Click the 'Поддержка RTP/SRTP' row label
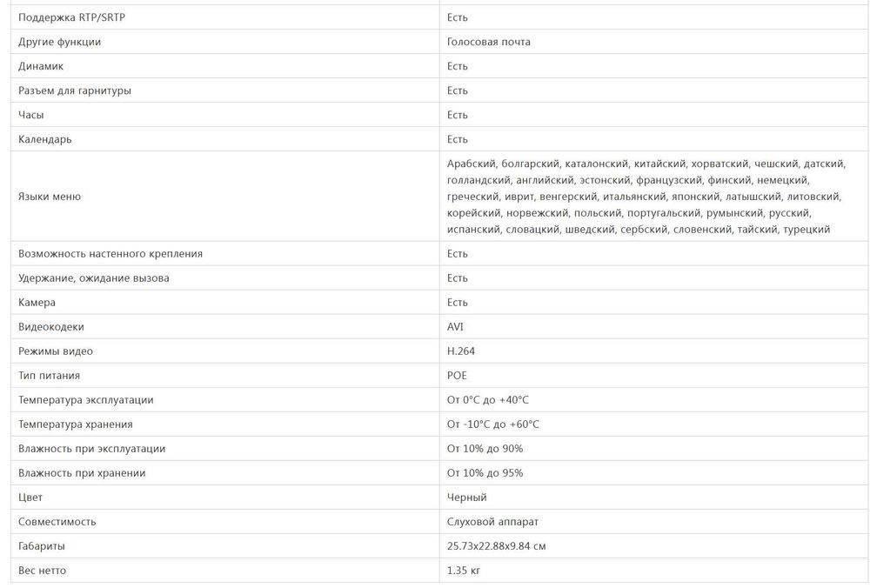This screenshot has height=588, width=870. tap(65, 17)
